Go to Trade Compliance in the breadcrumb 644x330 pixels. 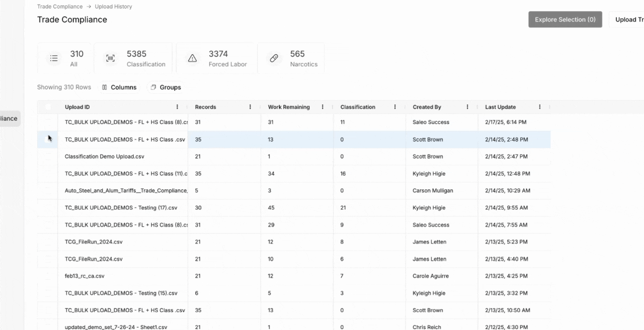pyautogui.click(x=60, y=7)
